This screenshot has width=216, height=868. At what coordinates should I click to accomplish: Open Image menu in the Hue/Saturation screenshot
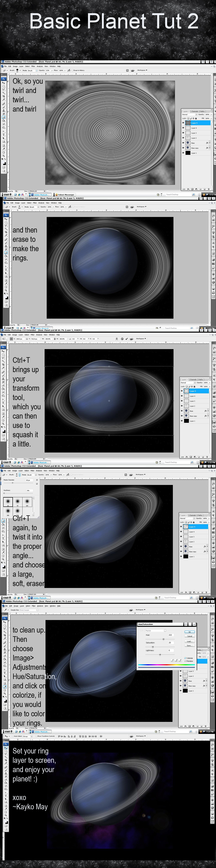(16, 606)
